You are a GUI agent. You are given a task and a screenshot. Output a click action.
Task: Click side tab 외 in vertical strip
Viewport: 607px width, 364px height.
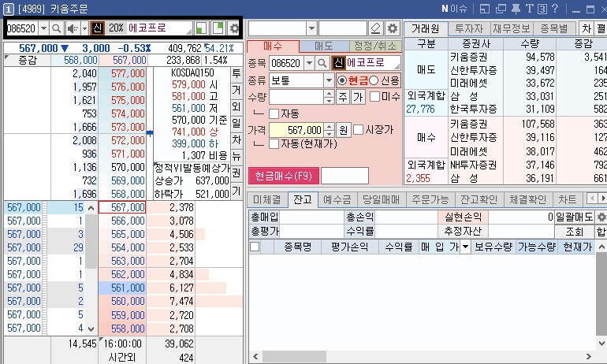[x=236, y=107]
